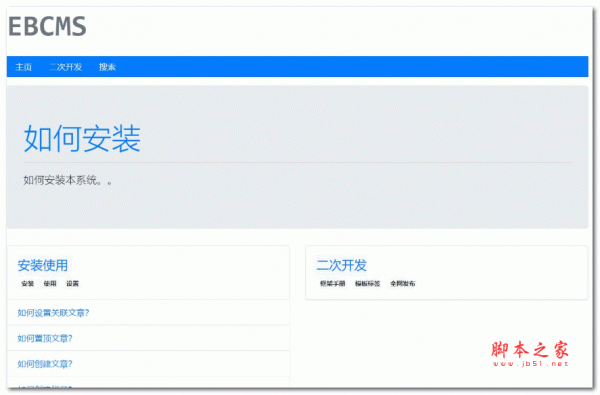Open the 二次开发 card heading link

tap(342, 265)
